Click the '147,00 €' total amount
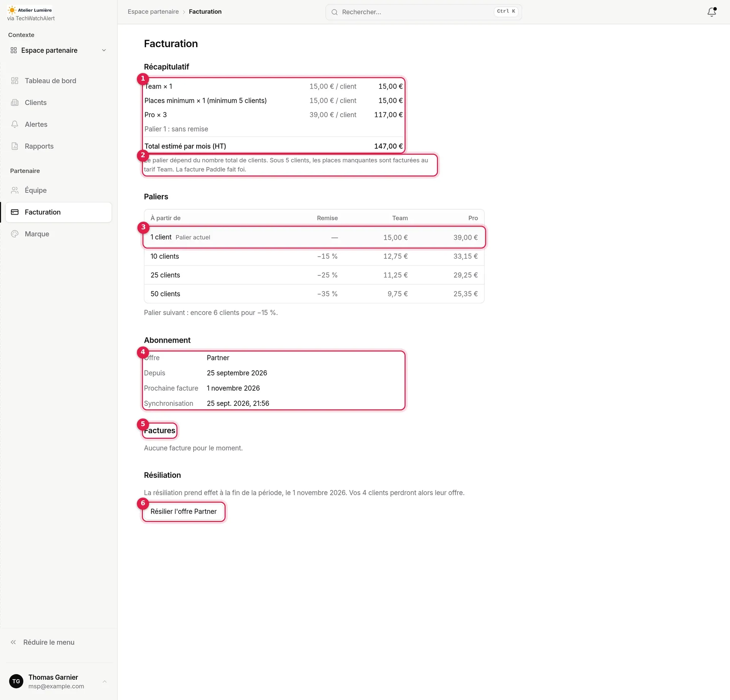730x700 pixels. point(388,146)
